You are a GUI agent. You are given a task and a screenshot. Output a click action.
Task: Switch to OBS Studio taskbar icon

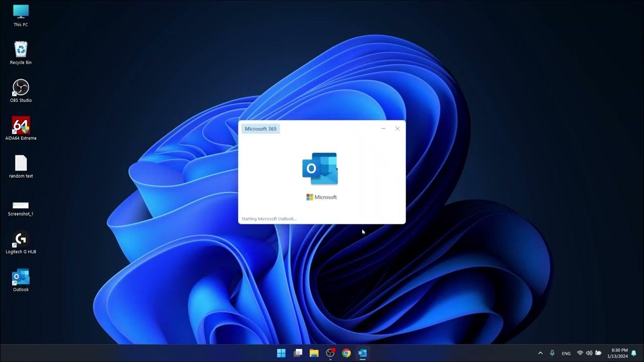tap(331, 353)
